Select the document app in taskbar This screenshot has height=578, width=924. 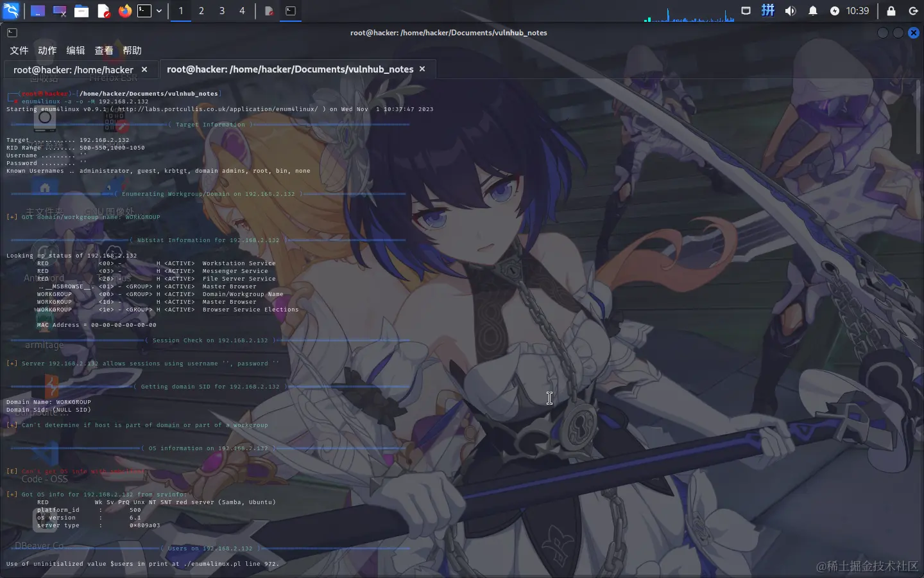click(x=269, y=11)
